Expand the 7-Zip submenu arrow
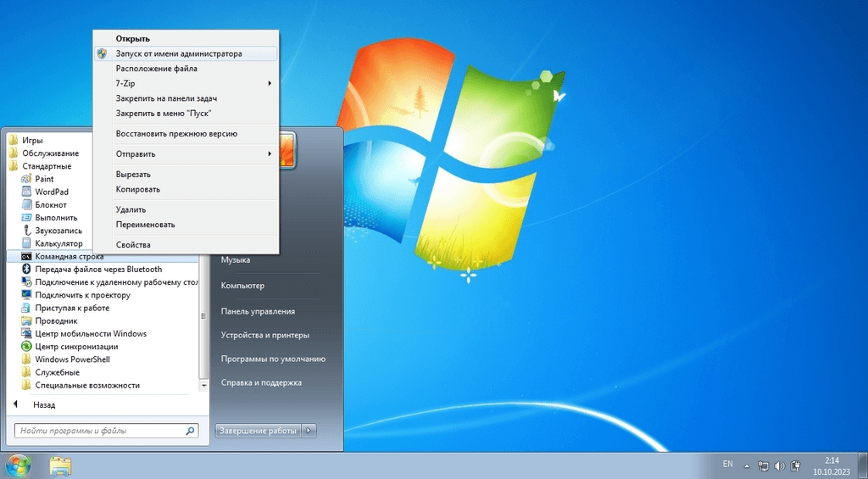This screenshot has height=479, width=868. pos(270,83)
